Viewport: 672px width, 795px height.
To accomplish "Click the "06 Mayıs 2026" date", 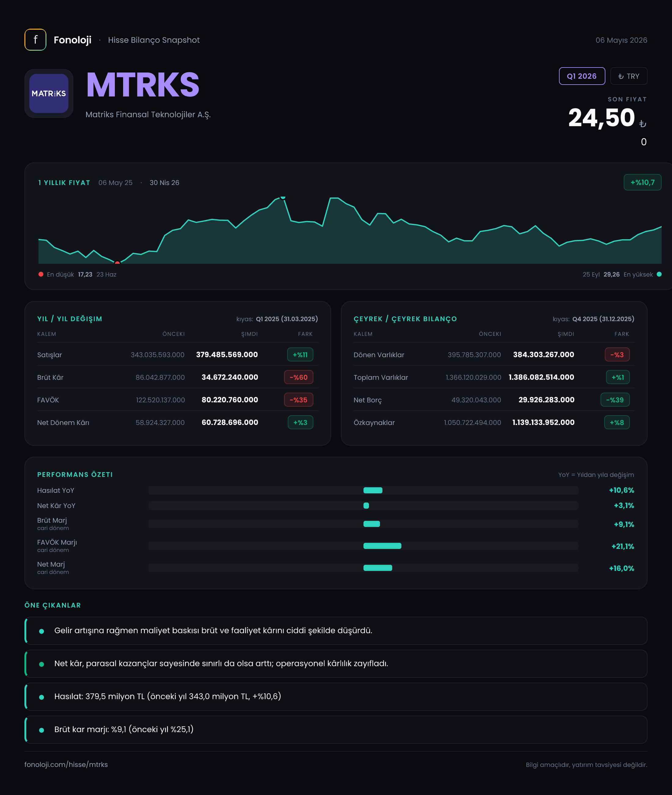I will pos(621,40).
